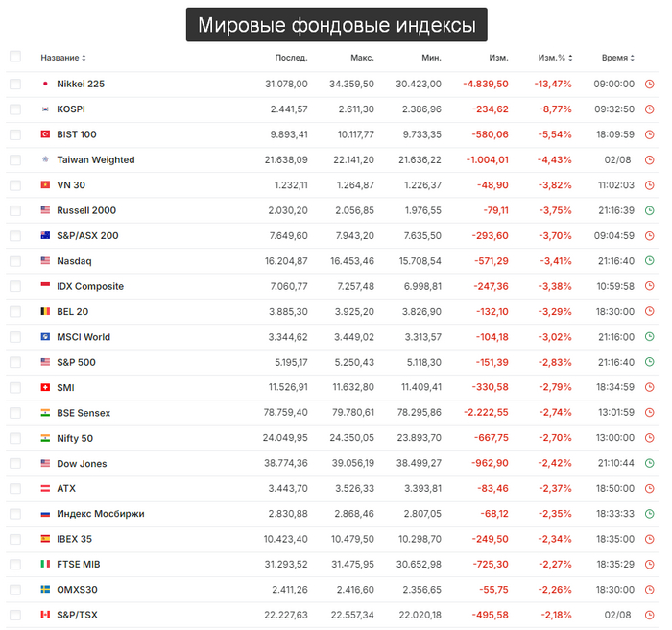The height and width of the screenshot is (630, 672).
Task: Click the -13,47% change value
Action: [x=553, y=85]
